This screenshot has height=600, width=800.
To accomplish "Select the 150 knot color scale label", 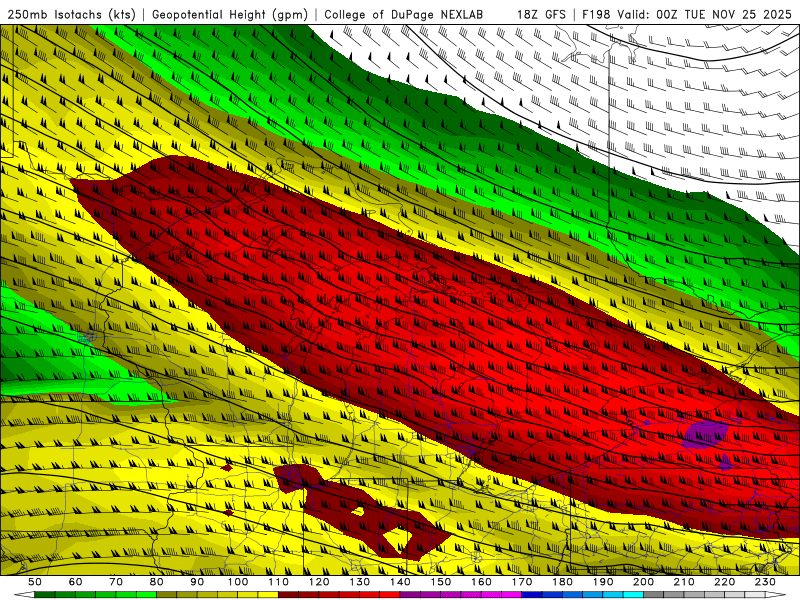I will [x=441, y=582].
